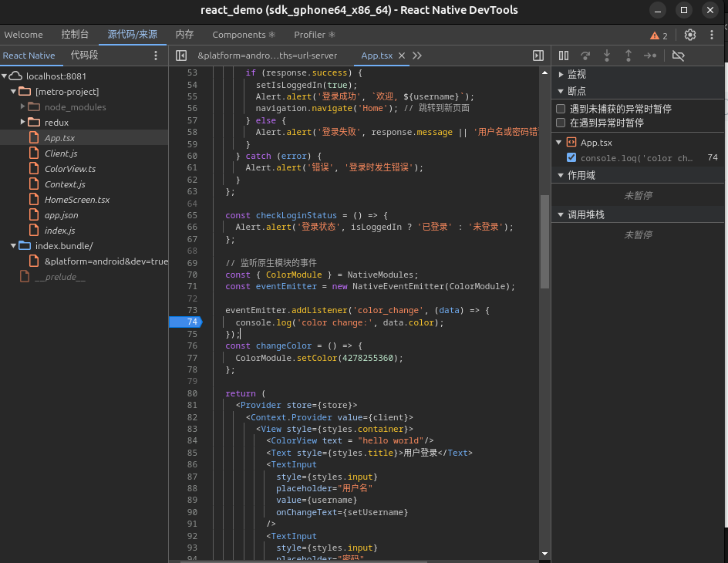Open the warnings count indicator
Viewport: 728px width, 563px height.
pyautogui.click(x=659, y=35)
